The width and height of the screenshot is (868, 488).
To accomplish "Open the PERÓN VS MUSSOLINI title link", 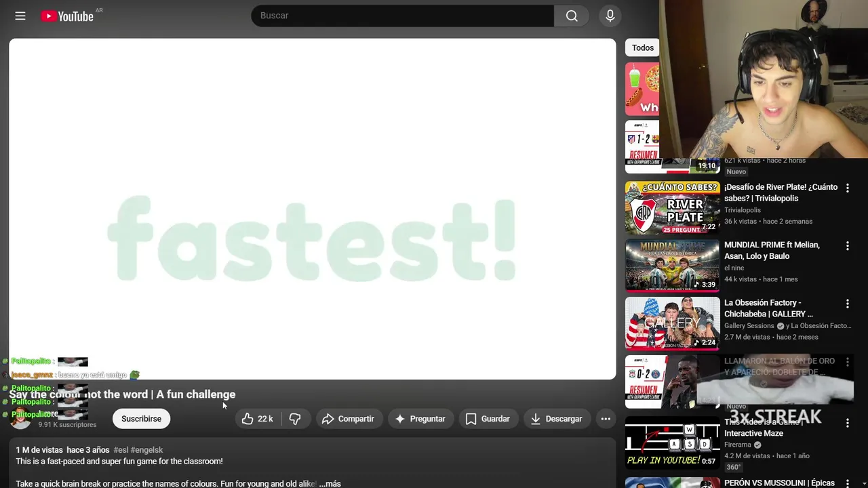I will (779, 483).
